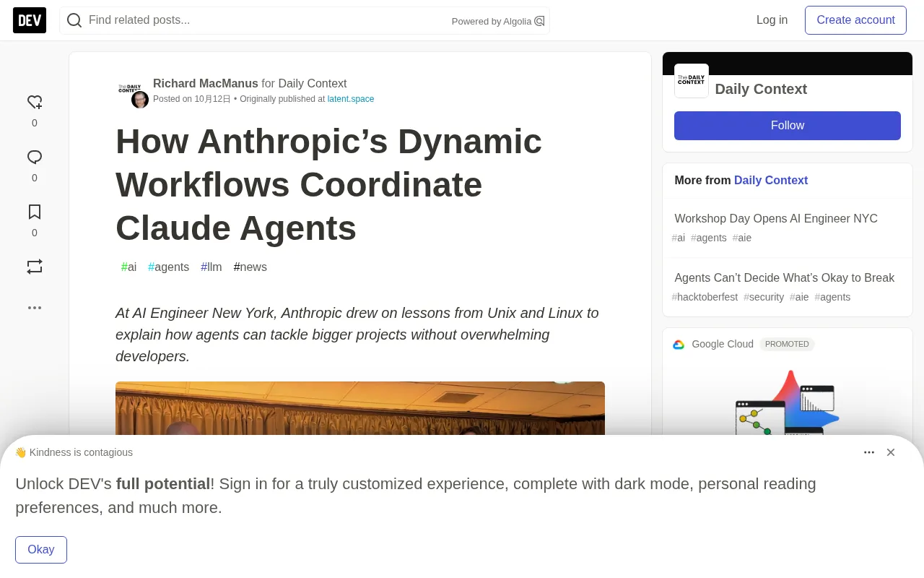Open Workshop Day Opens AI Engineer NYC post
Screen dimensions: 924x578
click(776, 219)
